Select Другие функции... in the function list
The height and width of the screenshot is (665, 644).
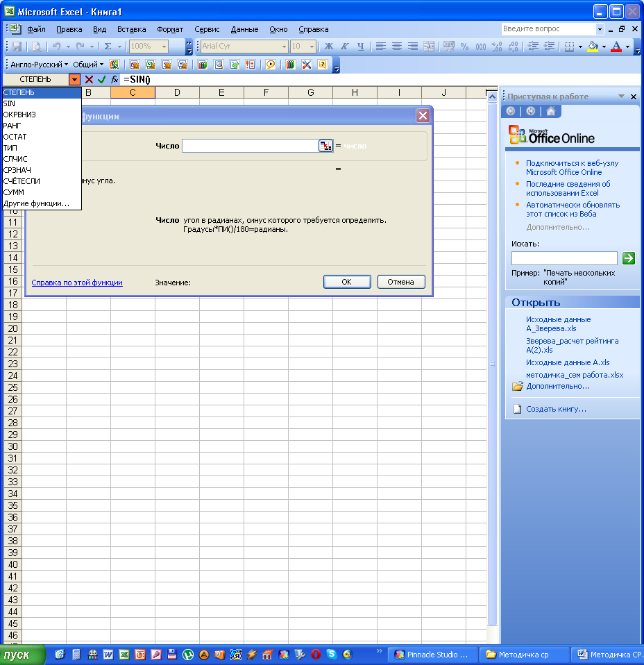tap(42, 203)
